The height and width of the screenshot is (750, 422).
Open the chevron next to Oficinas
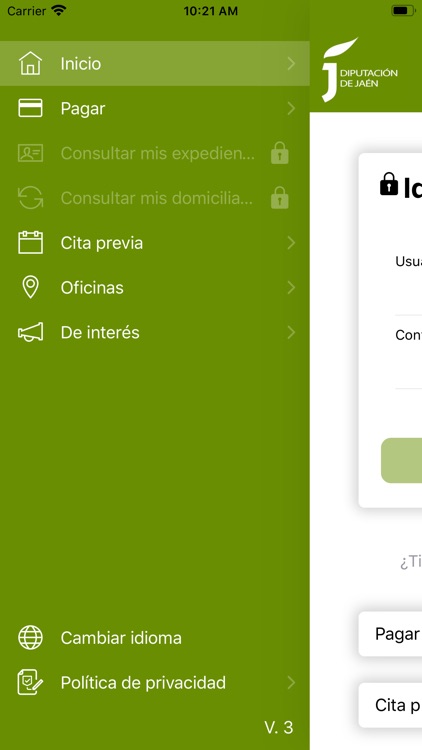pos(291,287)
